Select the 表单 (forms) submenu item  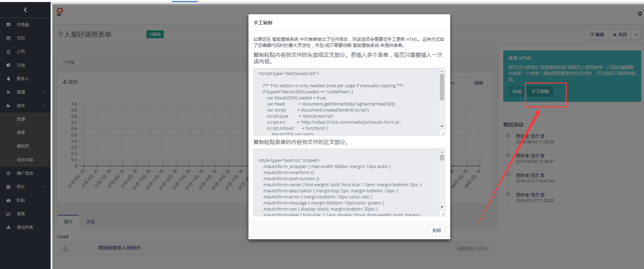pos(21,133)
